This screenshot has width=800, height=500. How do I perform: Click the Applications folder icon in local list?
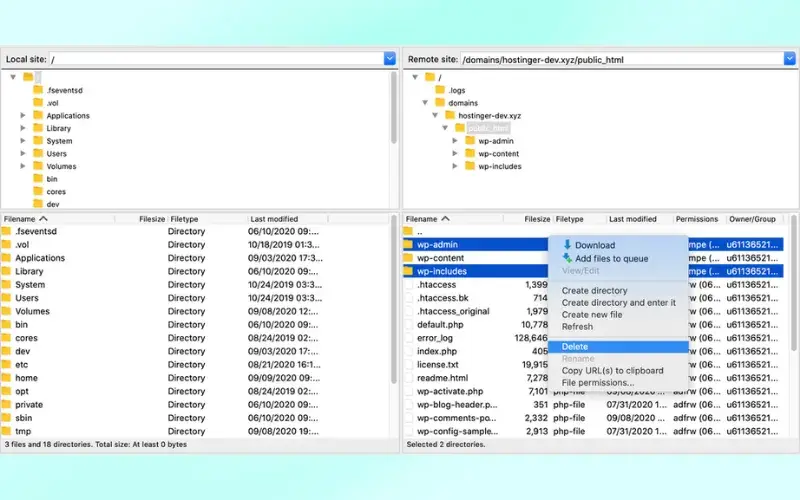pyautogui.click(x=6, y=258)
